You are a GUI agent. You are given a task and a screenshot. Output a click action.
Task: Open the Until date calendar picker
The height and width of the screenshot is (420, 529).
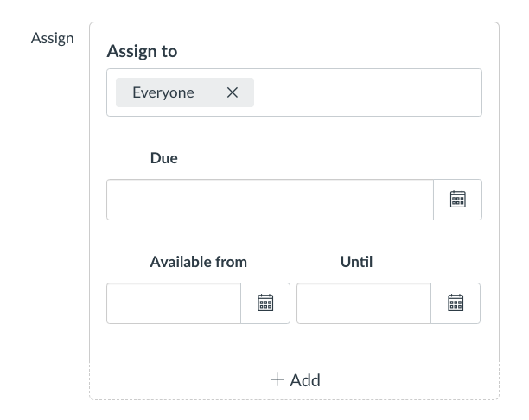coord(456,303)
